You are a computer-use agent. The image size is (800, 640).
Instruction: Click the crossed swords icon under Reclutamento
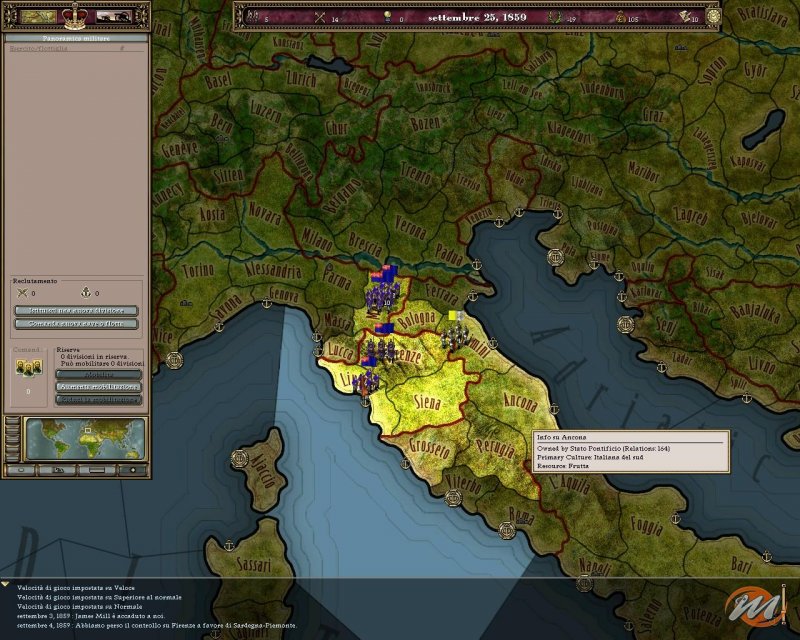[x=22, y=293]
